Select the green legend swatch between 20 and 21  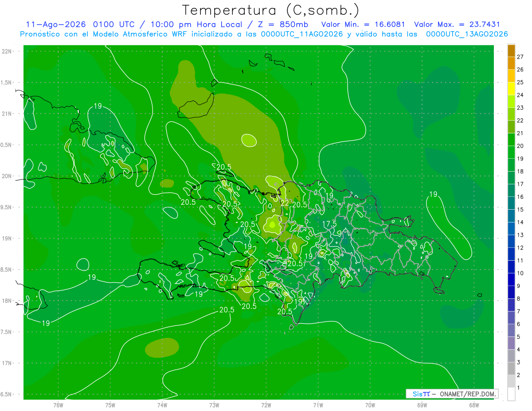[511, 140]
